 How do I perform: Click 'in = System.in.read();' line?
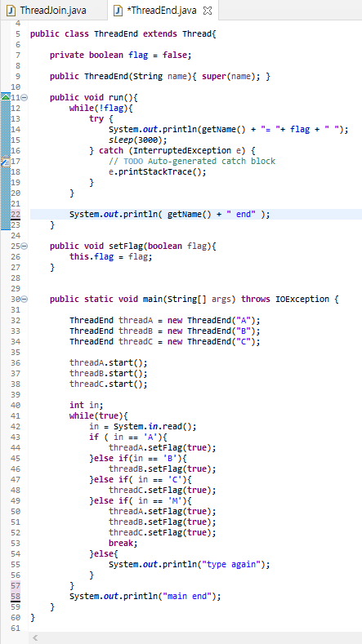(143, 427)
